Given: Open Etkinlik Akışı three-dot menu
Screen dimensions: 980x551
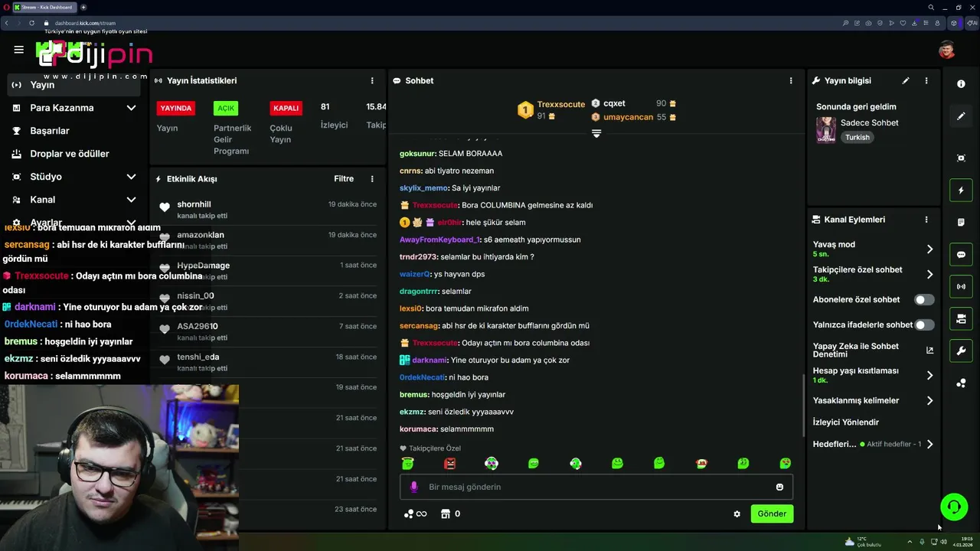Looking at the screenshot, I should click(372, 179).
